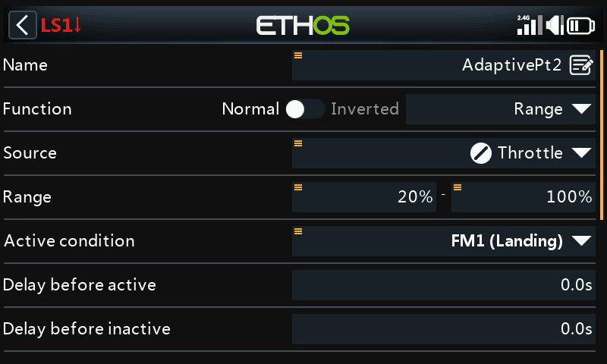Open the Throttle source dropdown

(444, 153)
